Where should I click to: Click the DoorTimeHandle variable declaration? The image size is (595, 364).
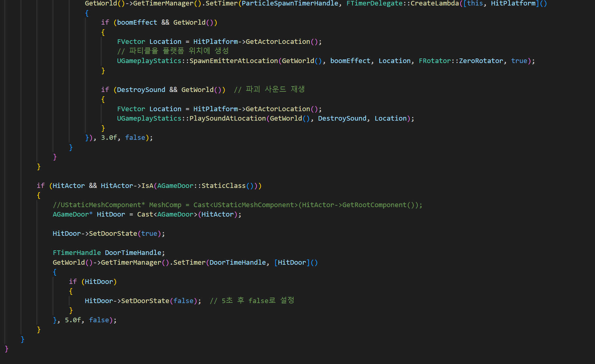click(x=133, y=253)
